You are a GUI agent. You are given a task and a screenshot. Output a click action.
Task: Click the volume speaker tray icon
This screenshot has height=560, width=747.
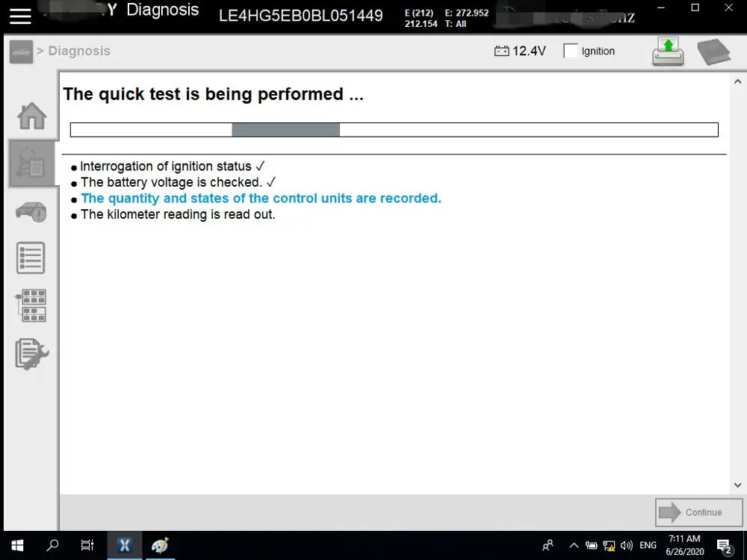click(x=627, y=546)
